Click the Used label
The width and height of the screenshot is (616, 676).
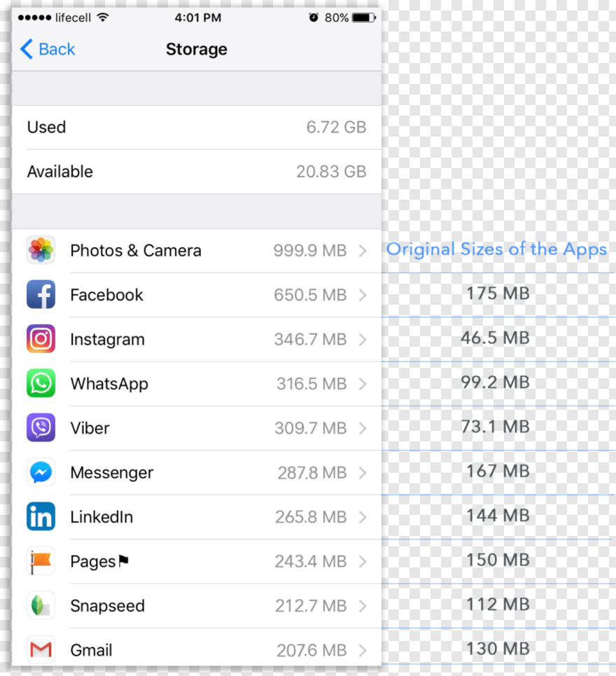pos(46,127)
